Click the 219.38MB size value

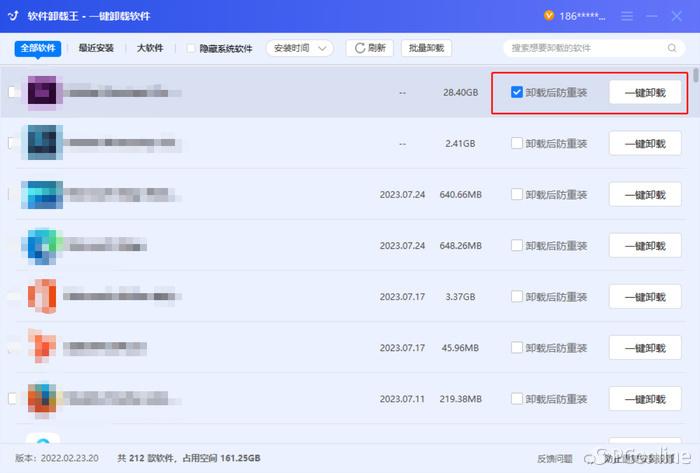pos(460,399)
